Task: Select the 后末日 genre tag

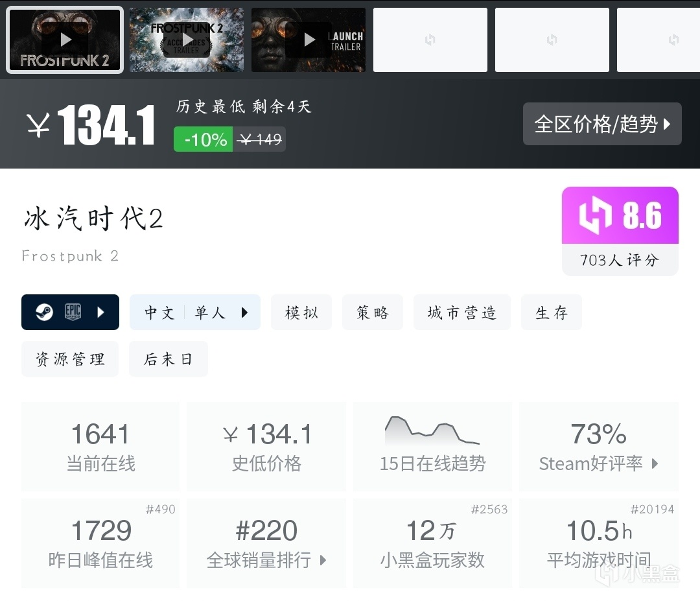Action: [169, 359]
